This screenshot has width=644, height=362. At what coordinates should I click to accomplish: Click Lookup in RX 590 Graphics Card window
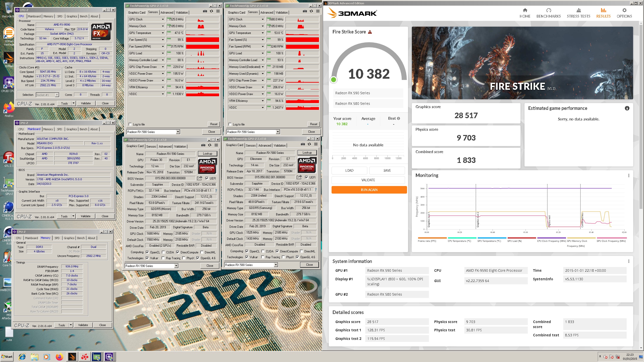[x=208, y=154]
